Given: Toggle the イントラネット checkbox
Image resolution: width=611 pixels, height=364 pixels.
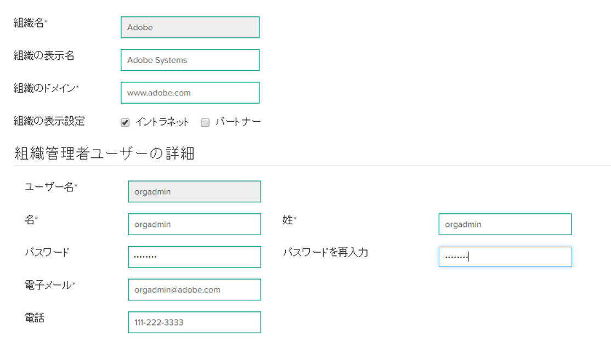Looking at the screenshot, I should click(x=125, y=123).
